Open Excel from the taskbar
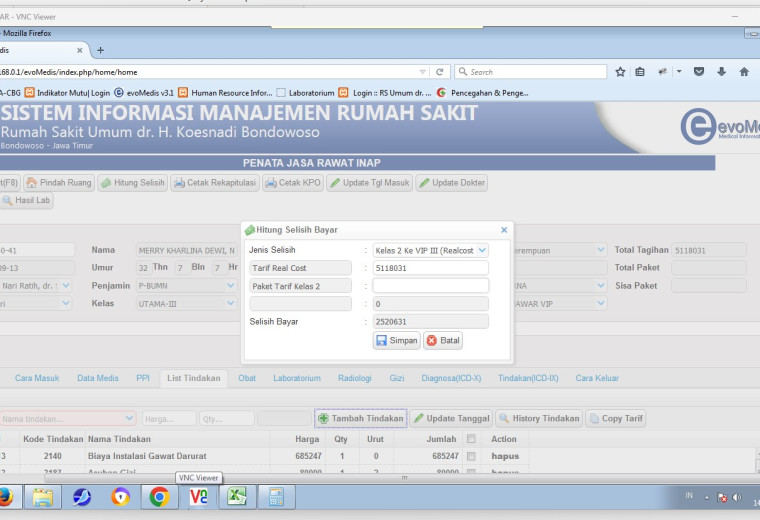The width and height of the screenshot is (760, 520). coord(237,497)
